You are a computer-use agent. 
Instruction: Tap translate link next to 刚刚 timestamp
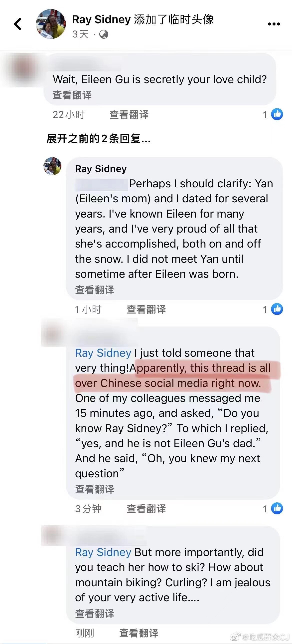(139, 633)
